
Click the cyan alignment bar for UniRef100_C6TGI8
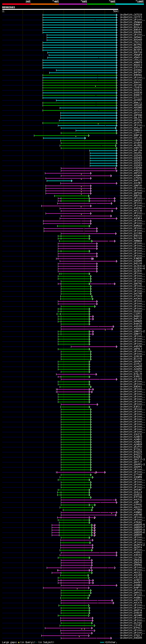pyautogui.click(x=80, y=15)
